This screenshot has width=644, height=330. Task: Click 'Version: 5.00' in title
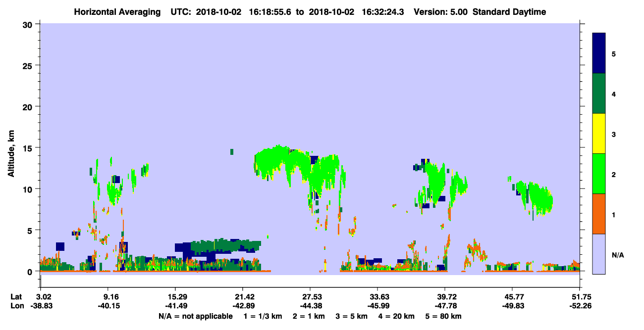[440, 12]
